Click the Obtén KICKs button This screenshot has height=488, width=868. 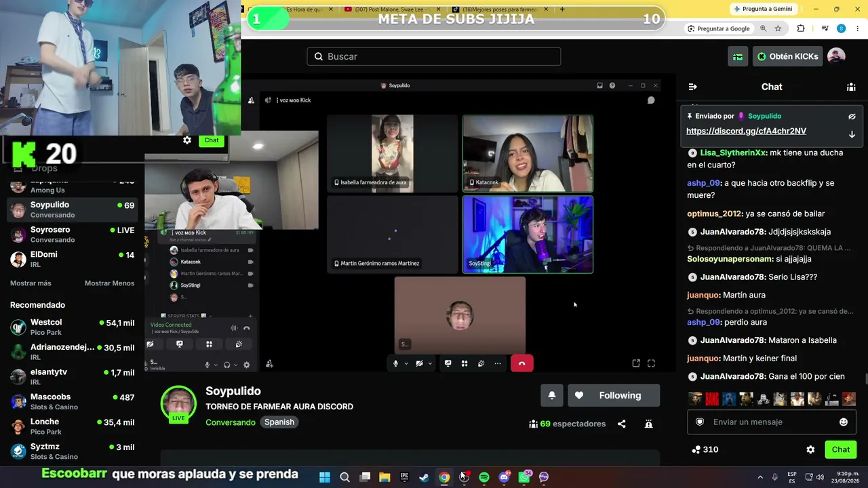click(x=787, y=56)
